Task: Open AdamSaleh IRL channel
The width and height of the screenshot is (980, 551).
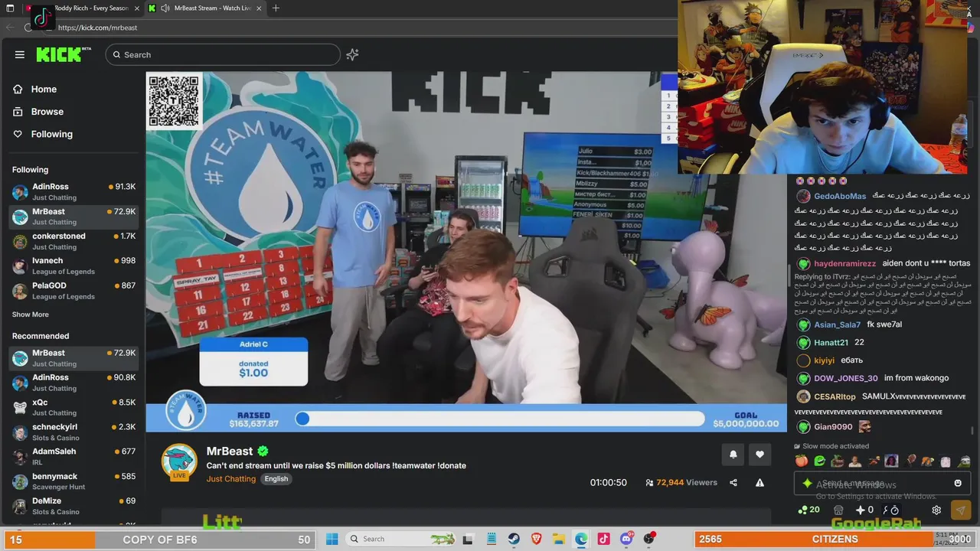Action: 73,456
